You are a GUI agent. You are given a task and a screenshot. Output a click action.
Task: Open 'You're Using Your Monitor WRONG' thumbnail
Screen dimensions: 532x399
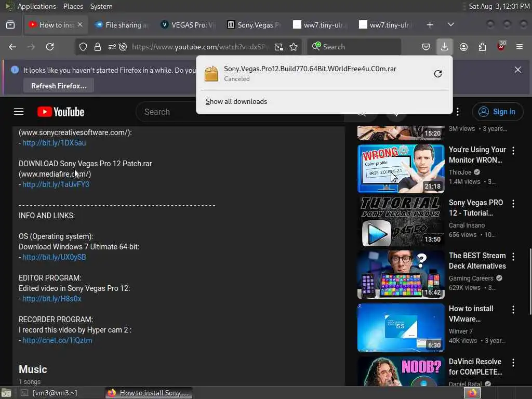(401, 169)
